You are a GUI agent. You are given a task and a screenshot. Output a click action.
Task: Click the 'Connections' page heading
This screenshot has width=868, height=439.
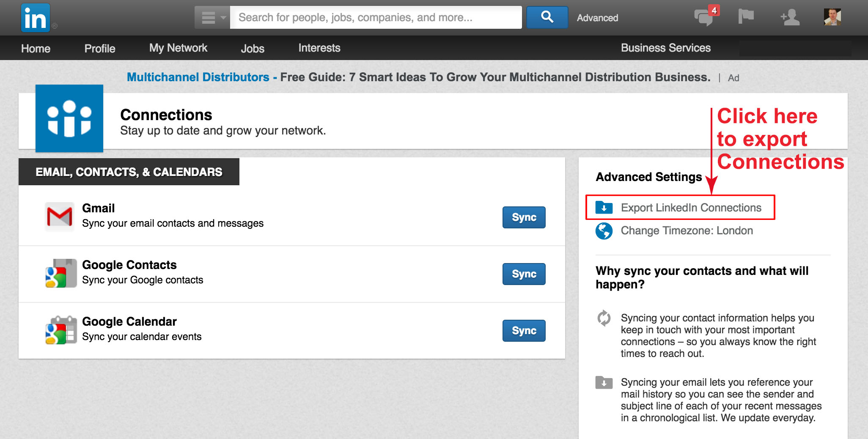166,115
